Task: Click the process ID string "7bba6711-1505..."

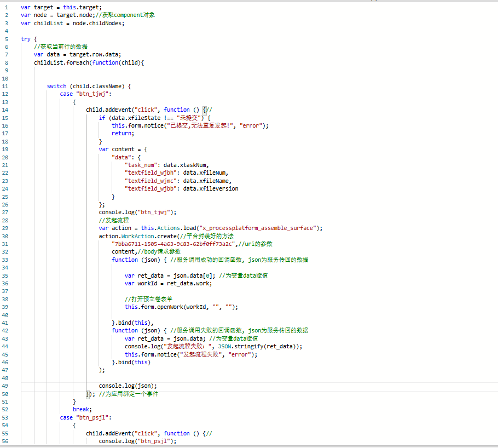Action: coord(173,244)
